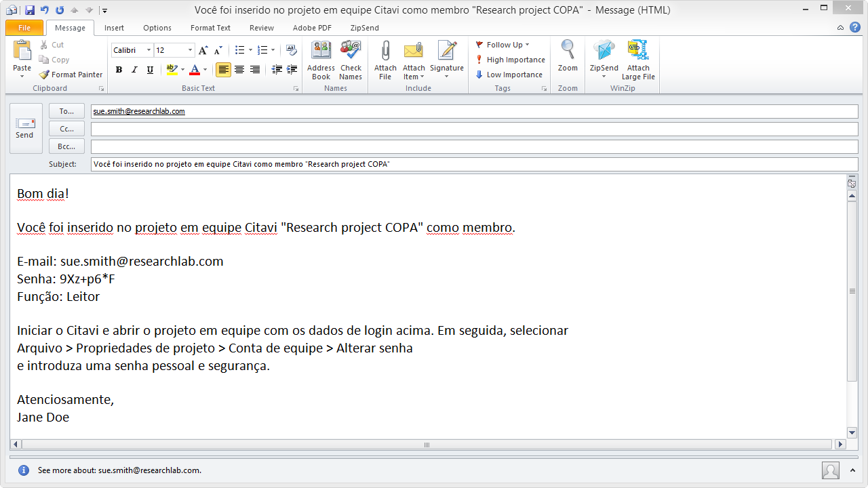Viewport: 868px width, 488px height.
Task: Open the Follow Up flag dropdown
Action: (x=502, y=45)
